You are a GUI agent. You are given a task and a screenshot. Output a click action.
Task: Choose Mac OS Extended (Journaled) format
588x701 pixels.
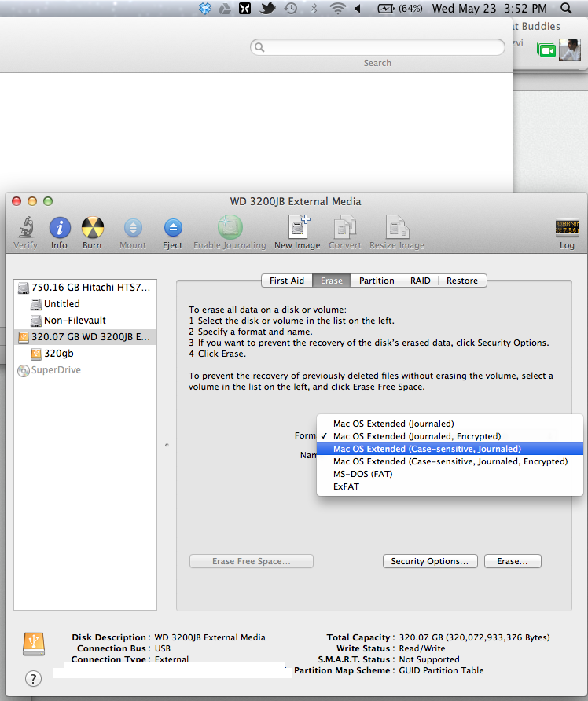[450, 424]
